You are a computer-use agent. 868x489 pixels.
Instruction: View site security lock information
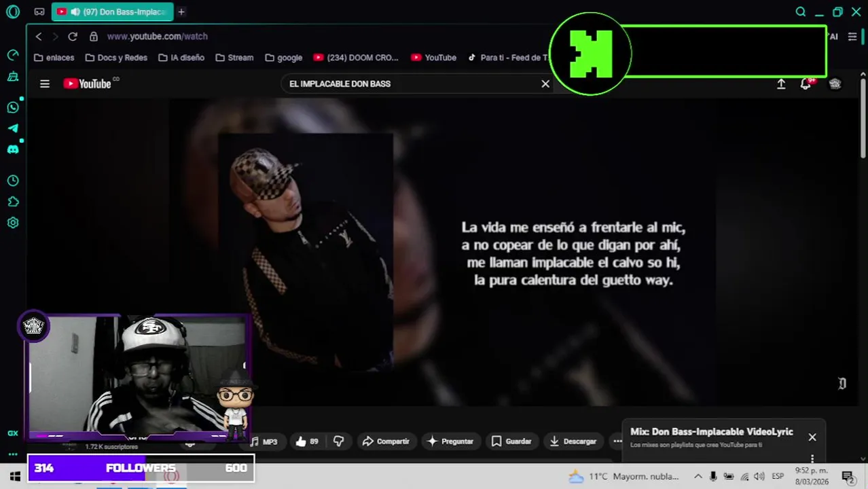click(x=94, y=37)
